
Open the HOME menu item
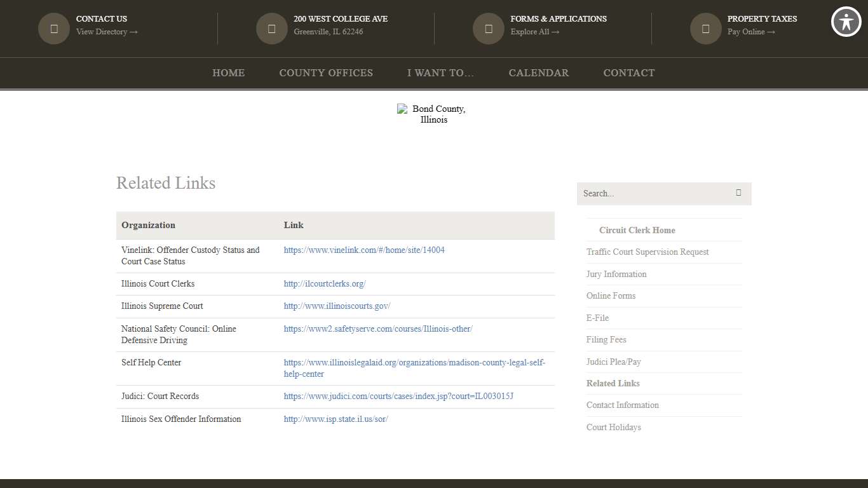click(228, 72)
